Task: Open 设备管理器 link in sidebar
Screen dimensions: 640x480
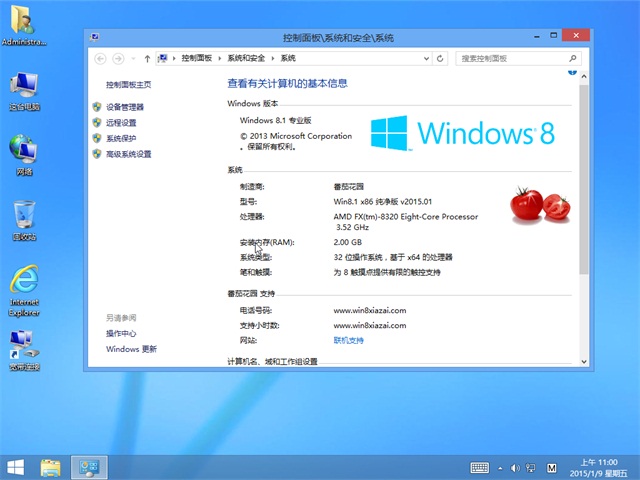Action: tap(125, 107)
